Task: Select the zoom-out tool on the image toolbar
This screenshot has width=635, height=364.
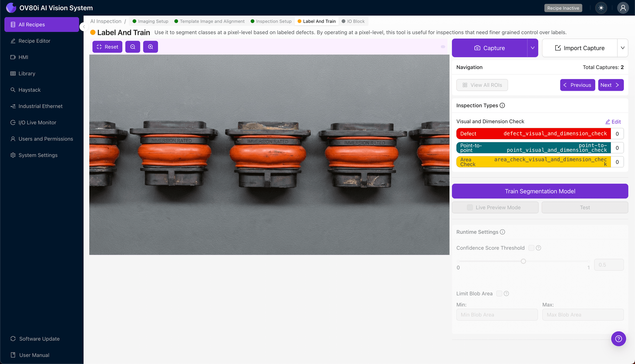Action: [133, 47]
